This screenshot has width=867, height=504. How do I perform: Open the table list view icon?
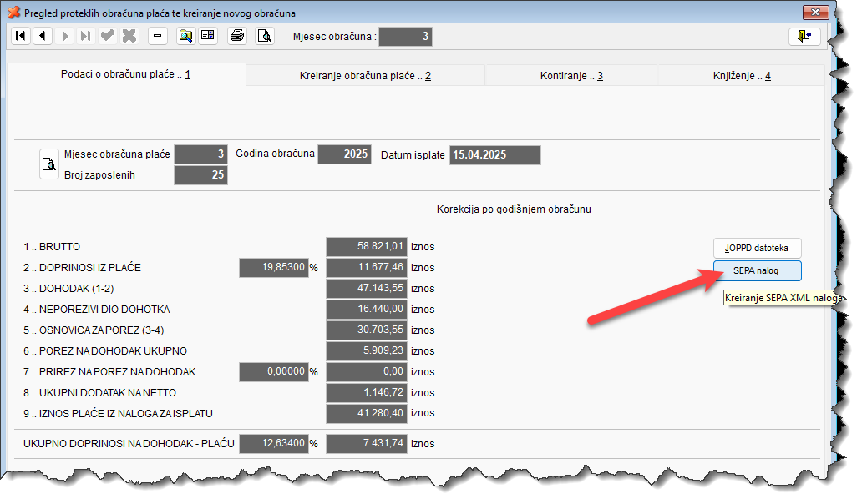pos(207,36)
